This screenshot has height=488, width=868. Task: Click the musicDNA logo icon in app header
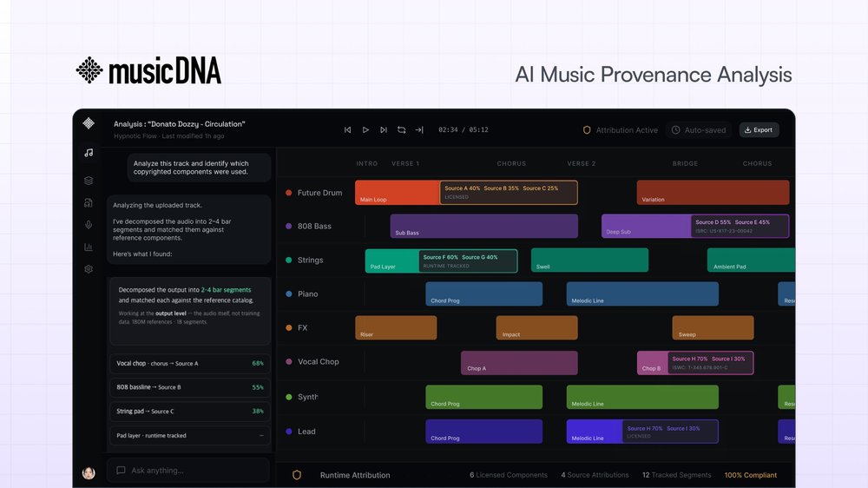(89, 123)
